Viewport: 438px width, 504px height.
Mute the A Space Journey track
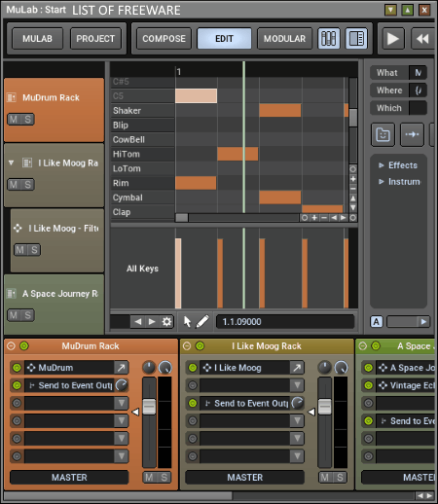pyautogui.click(x=14, y=315)
